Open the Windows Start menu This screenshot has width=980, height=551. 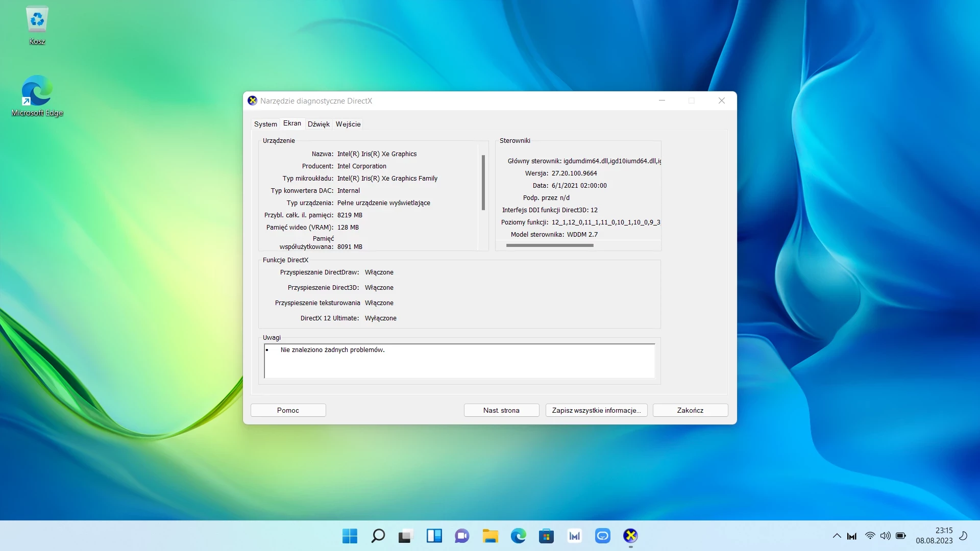[350, 536]
